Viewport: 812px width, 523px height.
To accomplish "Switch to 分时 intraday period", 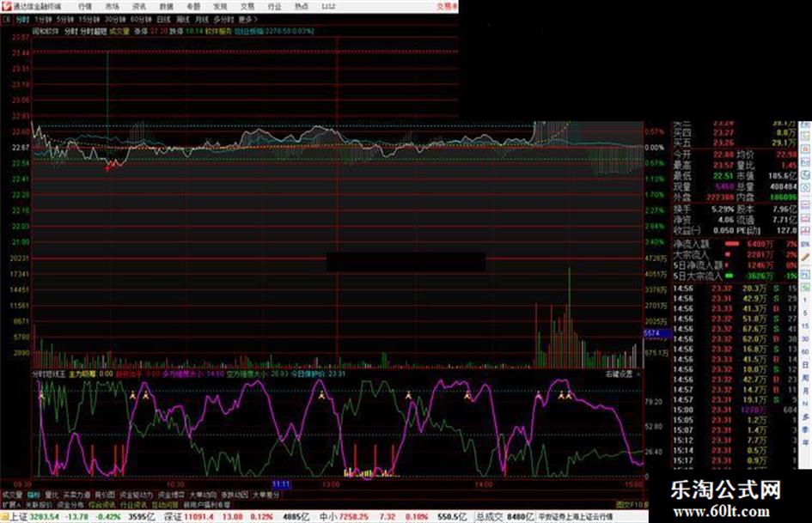I will coord(22,20).
